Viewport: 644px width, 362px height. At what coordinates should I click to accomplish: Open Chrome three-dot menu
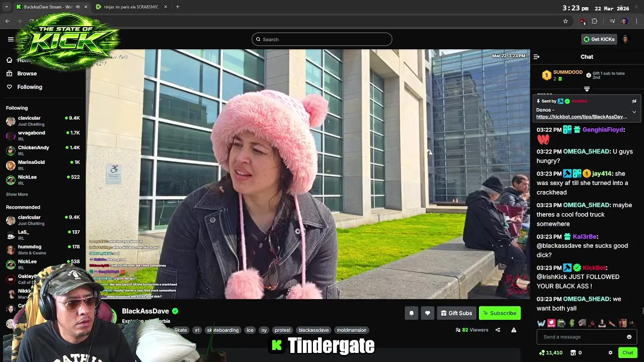coord(637,21)
